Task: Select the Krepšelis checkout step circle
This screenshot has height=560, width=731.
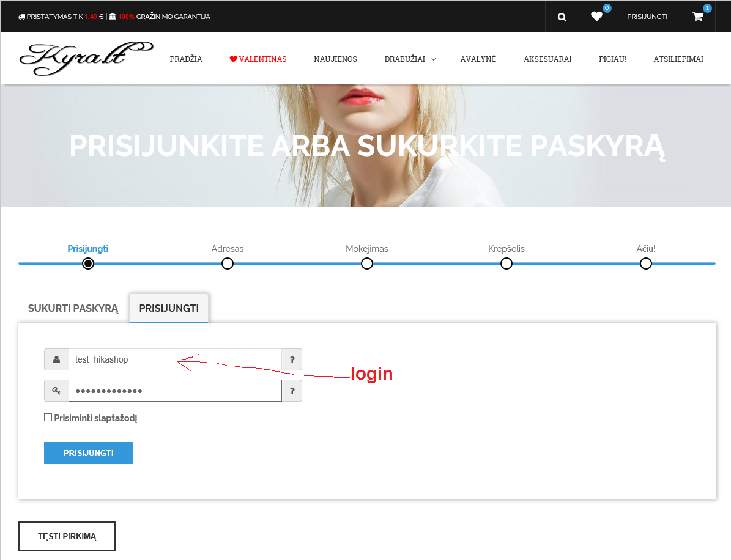Action: [507, 263]
